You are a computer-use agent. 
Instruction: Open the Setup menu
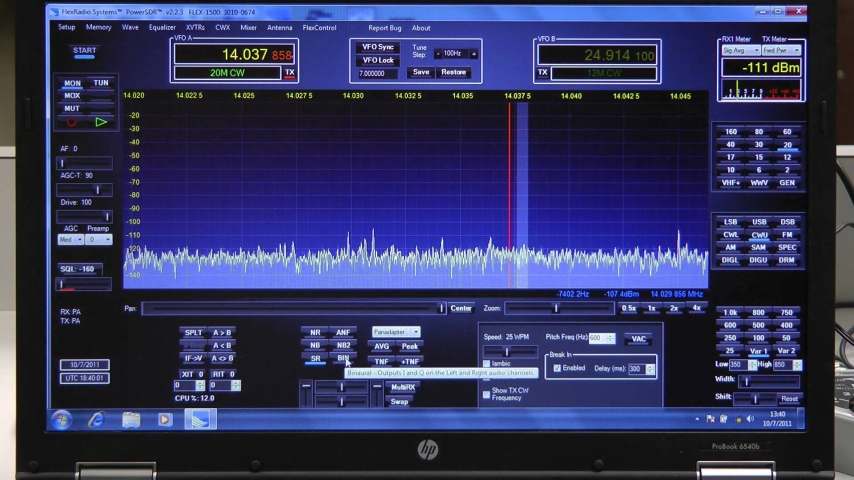(67, 27)
